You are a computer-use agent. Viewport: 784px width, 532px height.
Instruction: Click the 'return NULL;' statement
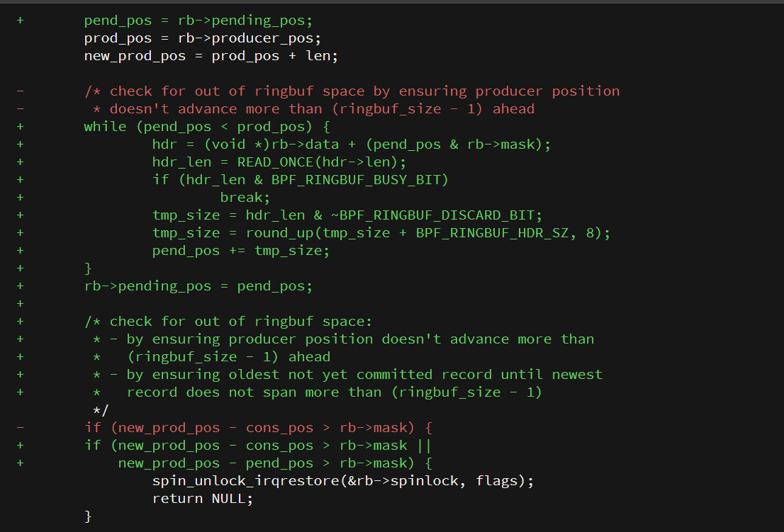pos(202,499)
